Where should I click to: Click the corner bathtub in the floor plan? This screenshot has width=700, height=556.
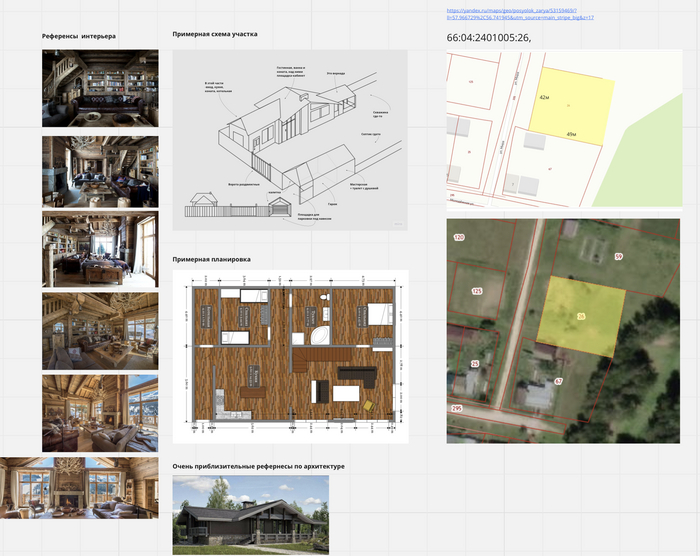[x=320, y=335]
